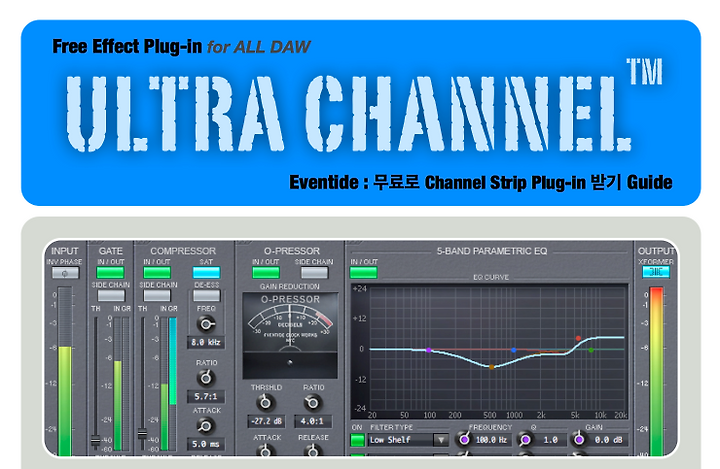Select the orange EQ band point
The image size is (720, 469).
[491, 367]
